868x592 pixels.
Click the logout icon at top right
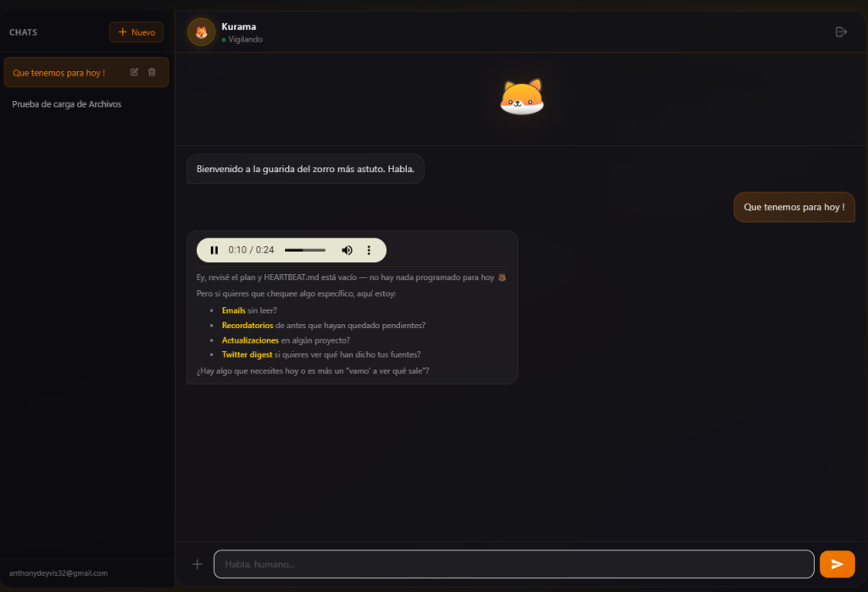[841, 31]
